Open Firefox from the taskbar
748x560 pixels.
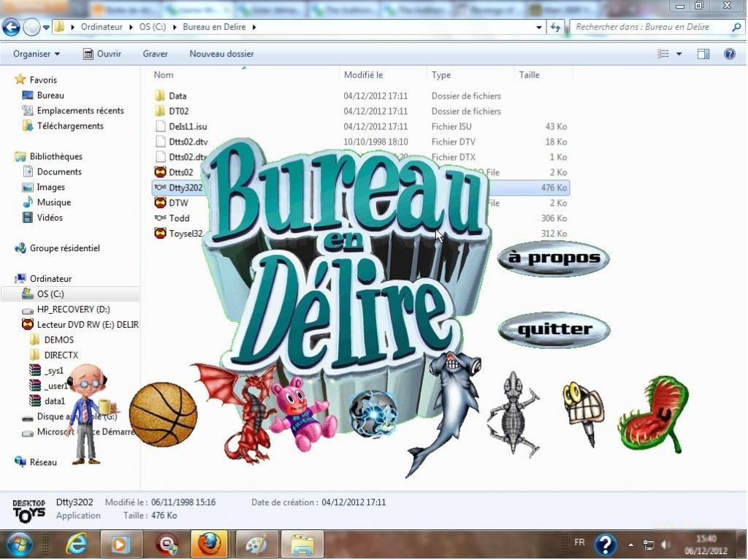tap(209, 545)
